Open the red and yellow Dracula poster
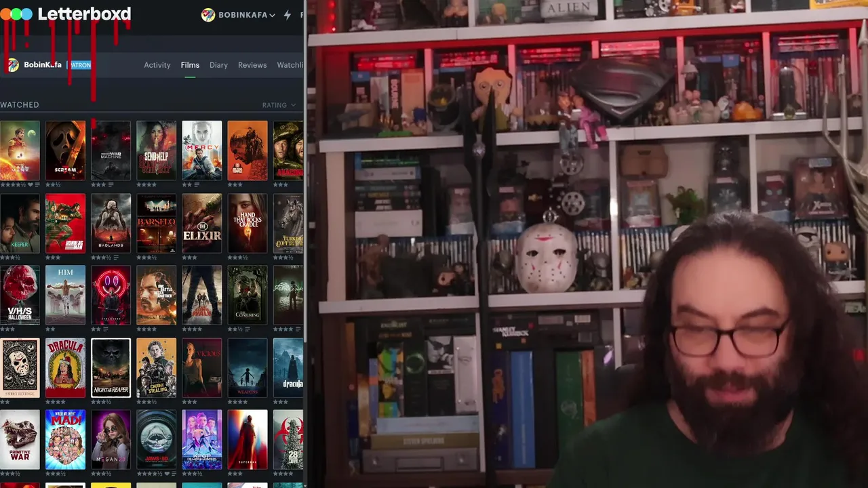Screen dimensions: 868x488 (66, 368)
